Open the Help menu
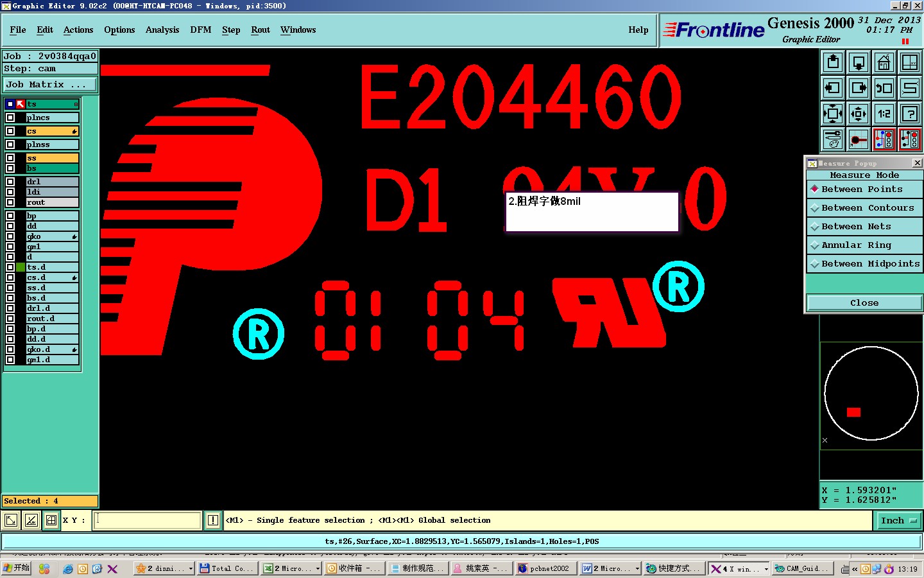Image resolution: width=924 pixels, height=578 pixels. [x=638, y=30]
